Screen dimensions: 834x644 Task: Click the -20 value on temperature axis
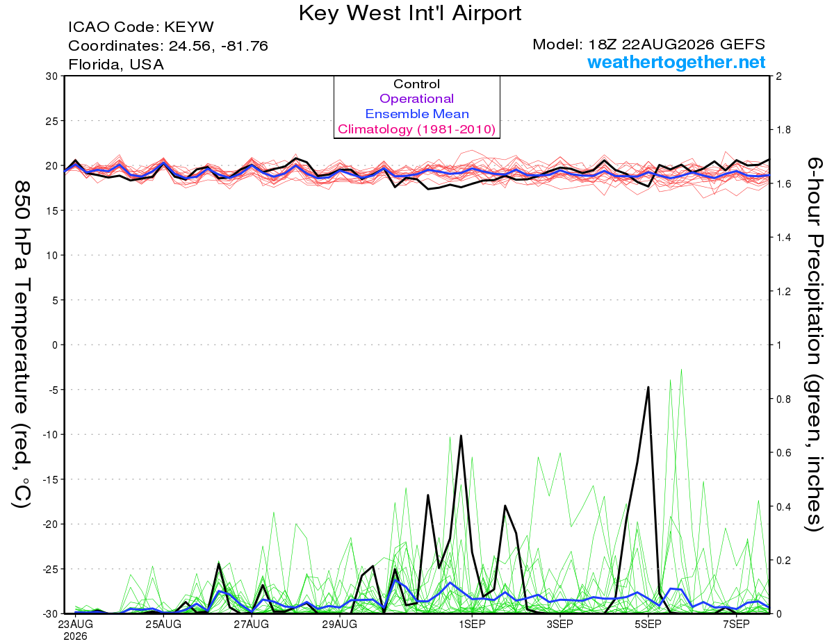click(x=50, y=524)
